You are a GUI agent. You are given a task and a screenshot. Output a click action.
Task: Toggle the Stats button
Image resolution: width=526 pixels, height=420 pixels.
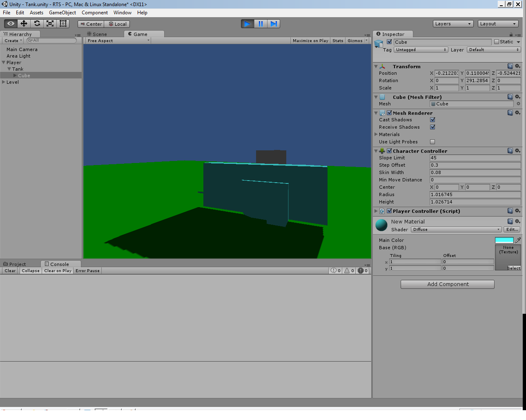(338, 40)
